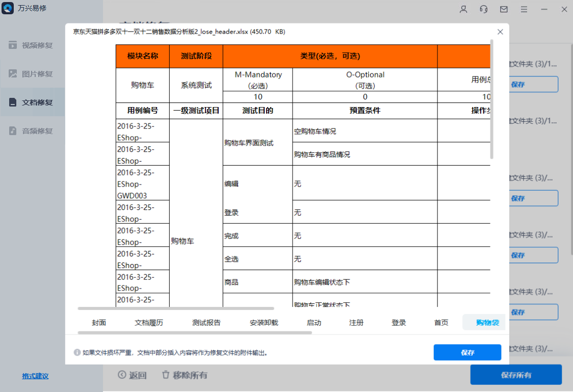Click the headset customer support icon
This screenshot has height=392, width=573.
[483, 9]
